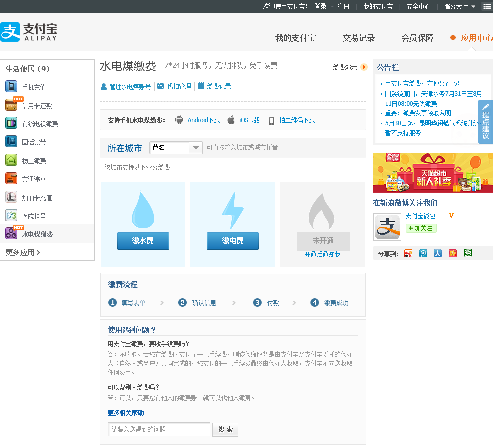Click the 搜索 help button
Viewport: 493px width, 448px height.
pyautogui.click(x=225, y=429)
